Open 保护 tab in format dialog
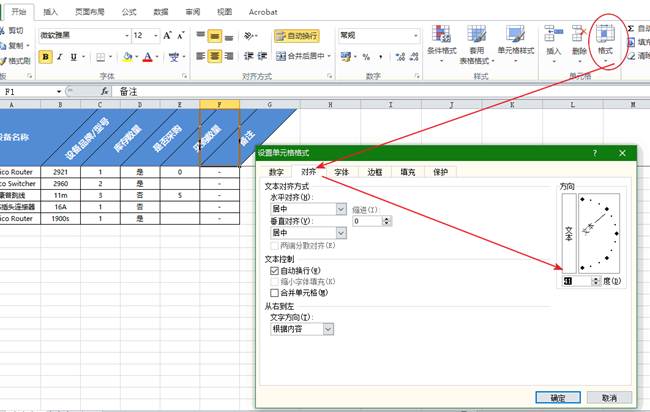 pyautogui.click(x=440, y=172)
